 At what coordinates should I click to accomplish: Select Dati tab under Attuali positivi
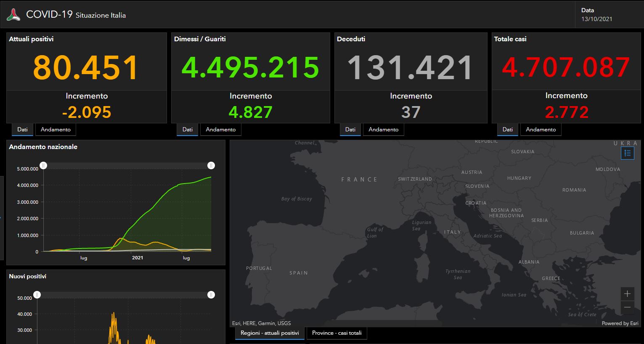click(22, 129)
